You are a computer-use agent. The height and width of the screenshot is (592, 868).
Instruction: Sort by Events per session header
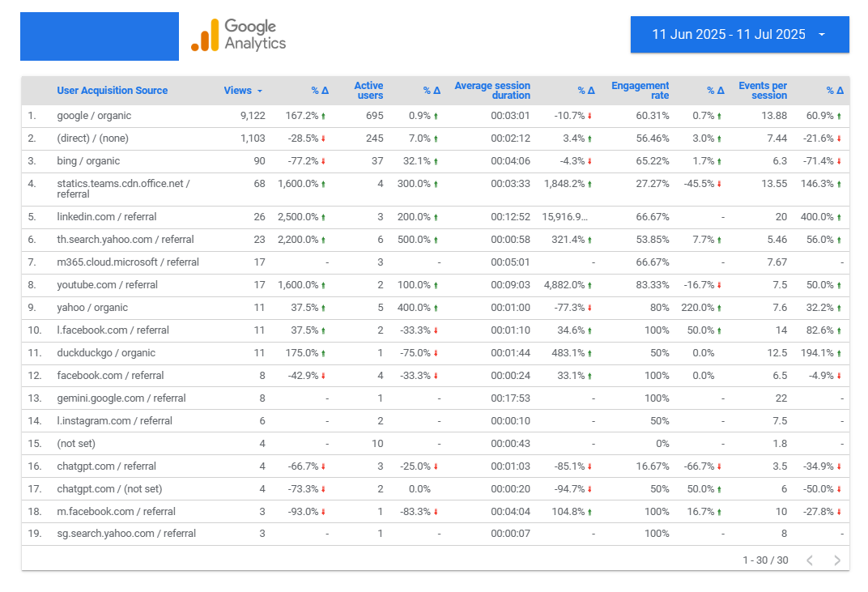(x=763, y=90)
